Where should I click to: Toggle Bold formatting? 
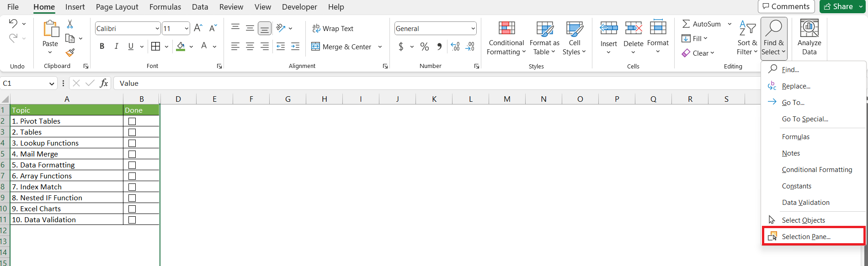(x=102, y=46)
